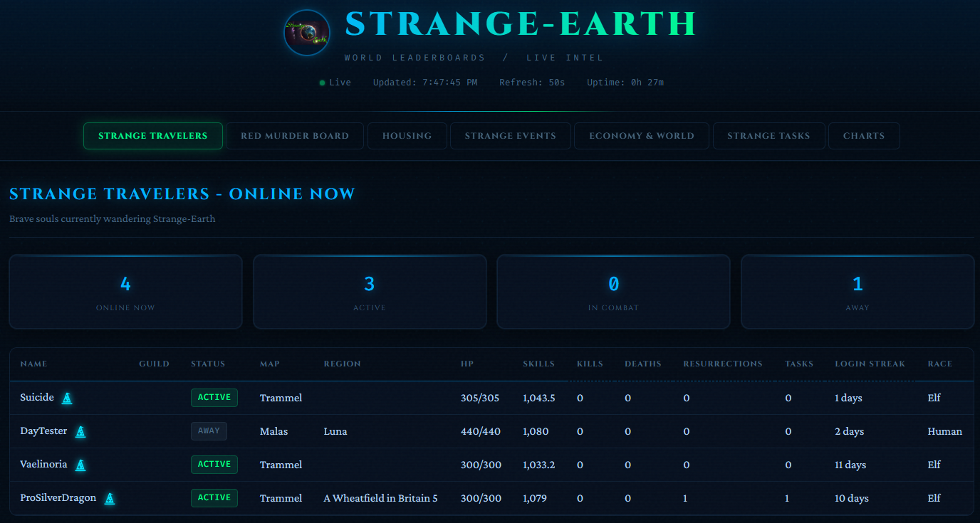Select the Economy & World tab
The image size is (980, 523).
click(x=641, y=136)
